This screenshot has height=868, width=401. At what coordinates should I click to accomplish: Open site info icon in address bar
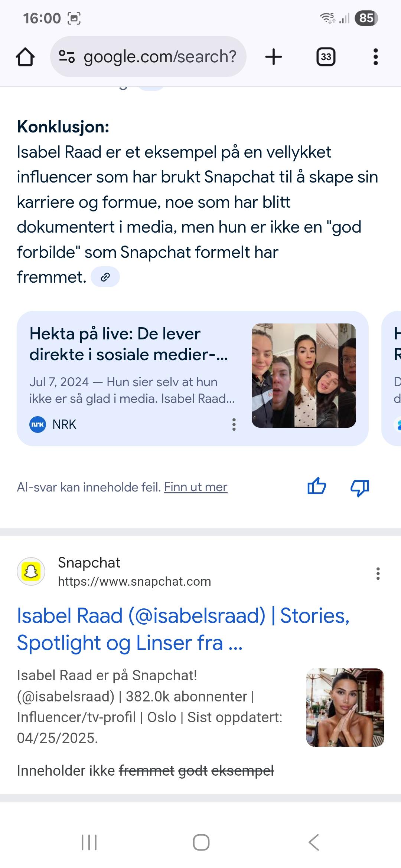[67, 57]
